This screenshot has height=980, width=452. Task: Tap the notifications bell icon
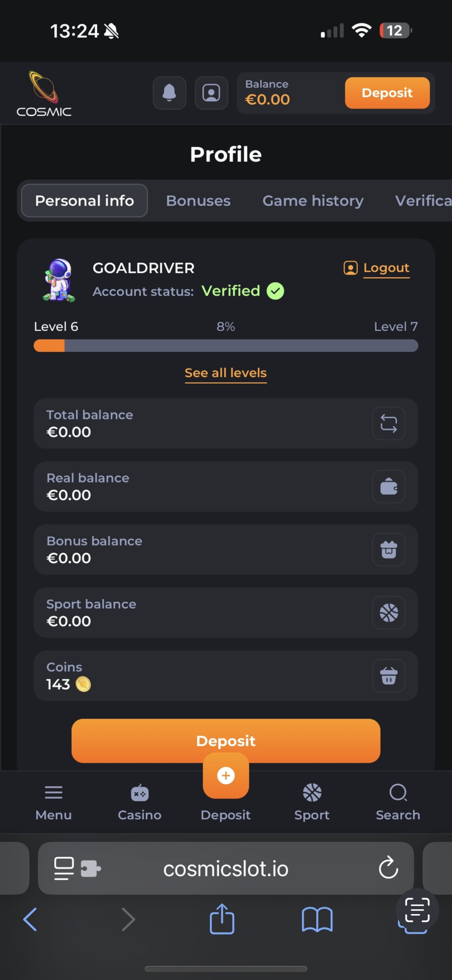[169, 93]
